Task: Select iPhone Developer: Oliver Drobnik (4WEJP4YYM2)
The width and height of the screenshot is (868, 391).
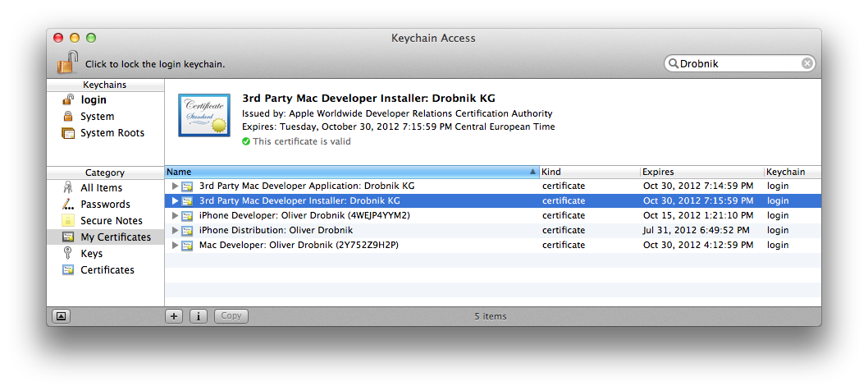Action: pyautogui.click(x=304, y=215)
